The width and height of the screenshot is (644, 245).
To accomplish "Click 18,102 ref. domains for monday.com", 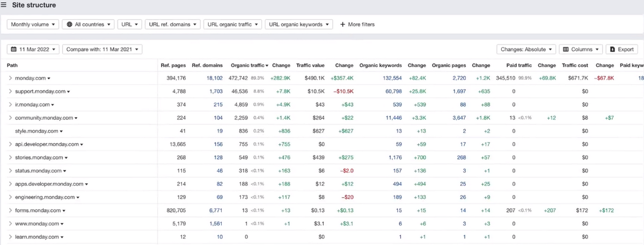I will 214,78.
